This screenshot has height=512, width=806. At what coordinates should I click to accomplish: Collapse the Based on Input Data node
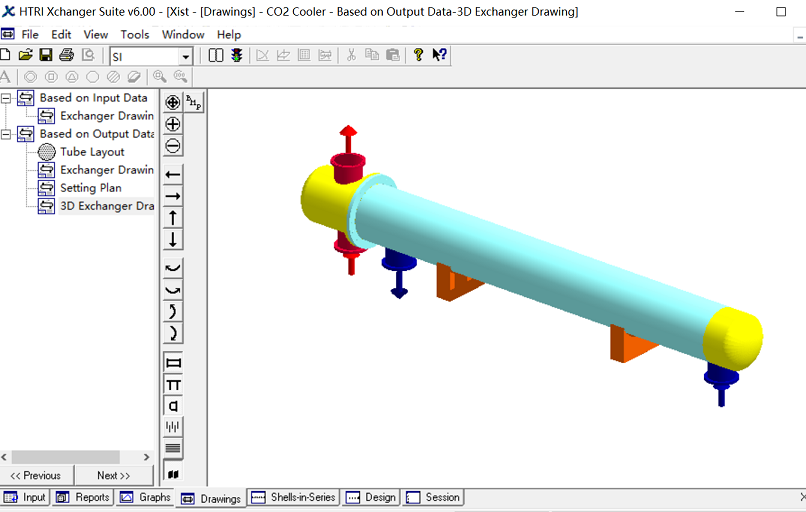click(6, 98)
